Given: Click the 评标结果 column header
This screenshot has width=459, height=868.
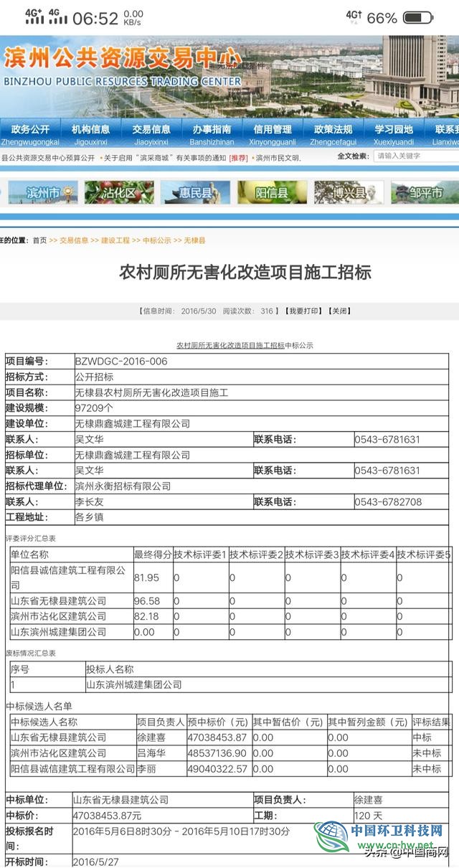Looking at the screenshot, I should tap(432, 722).
